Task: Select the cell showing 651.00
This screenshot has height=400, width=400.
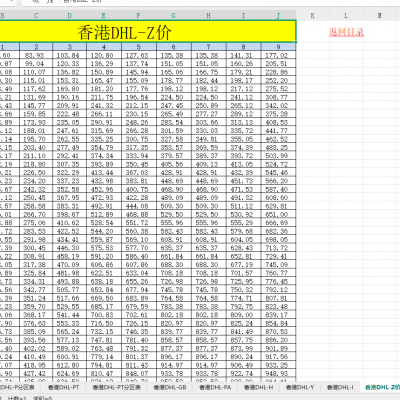Action: pyautogui.click(x=278, y=214)
